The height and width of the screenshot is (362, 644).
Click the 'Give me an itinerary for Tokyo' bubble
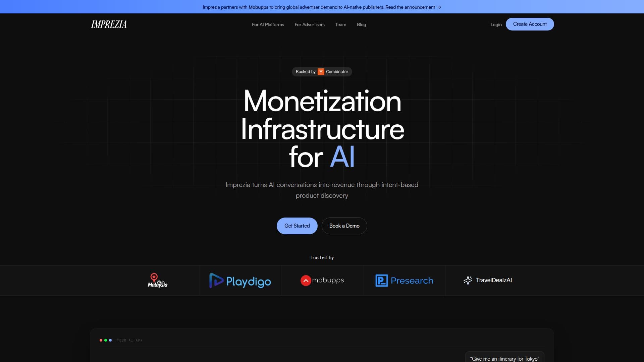coord(504,357)
